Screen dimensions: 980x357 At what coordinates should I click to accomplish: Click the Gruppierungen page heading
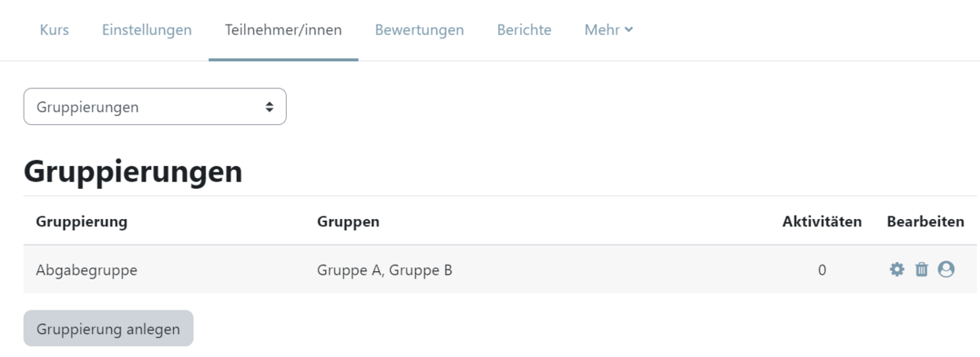tap(133, 172)
